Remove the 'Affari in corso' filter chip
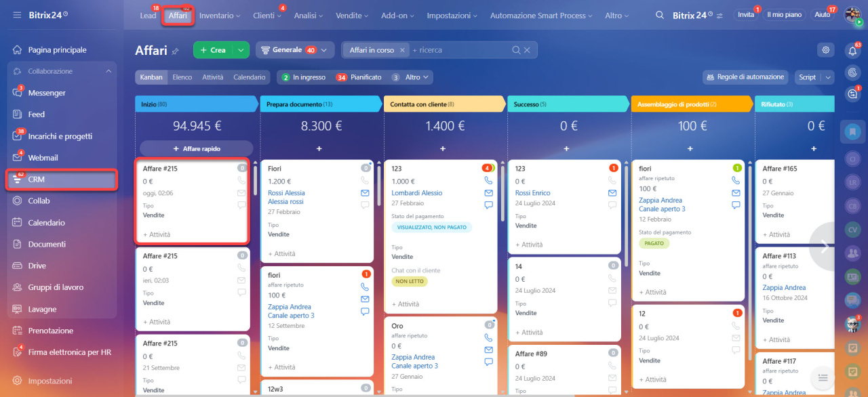The height and width of the screenshot is (397, 868). point(402,50)
